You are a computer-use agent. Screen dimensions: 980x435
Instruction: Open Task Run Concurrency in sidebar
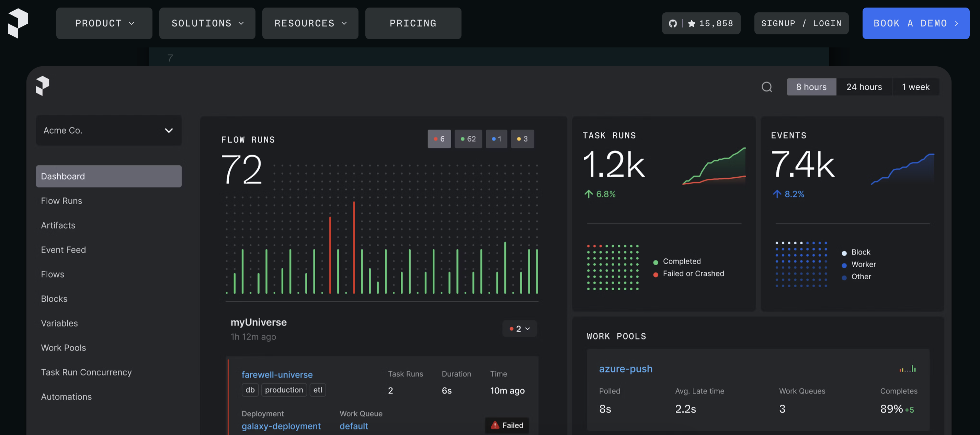(x=86, y=372)
